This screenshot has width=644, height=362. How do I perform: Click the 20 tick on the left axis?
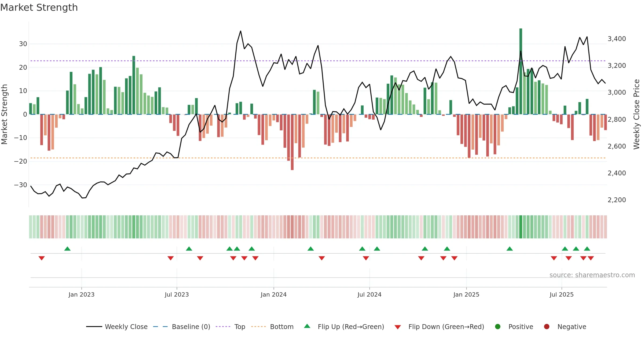point(23,68)
